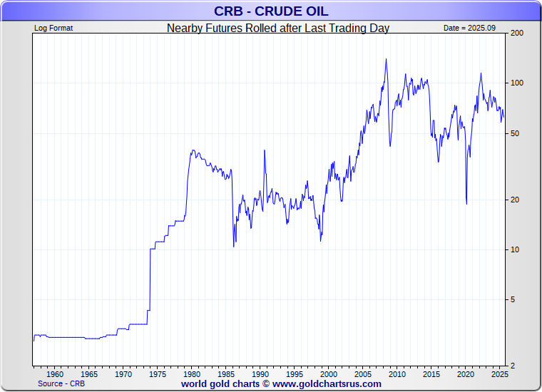Image resolution: width=542 pixels, height=392 pixels.
Task: Click the 100 value on the price axis
Action: tap(517, 83)
